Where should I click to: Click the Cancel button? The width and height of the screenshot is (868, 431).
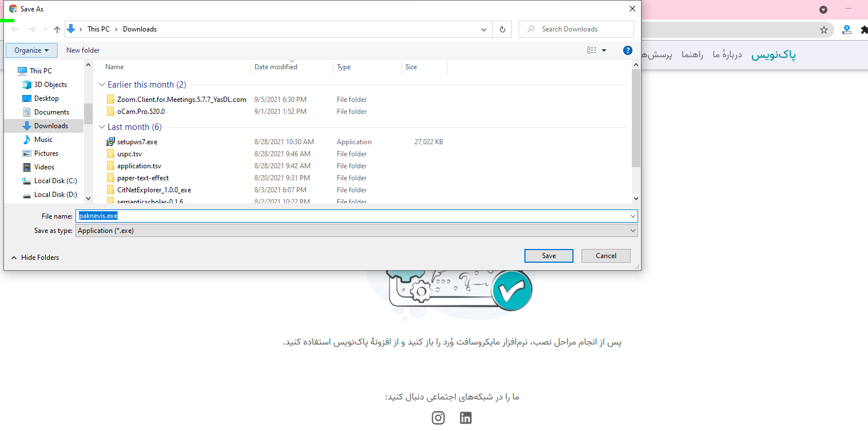click(606, 256)
